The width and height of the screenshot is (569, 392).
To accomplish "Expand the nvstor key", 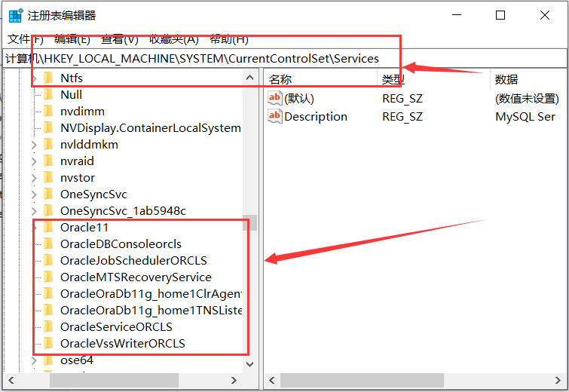I will [x=34, y=178].
